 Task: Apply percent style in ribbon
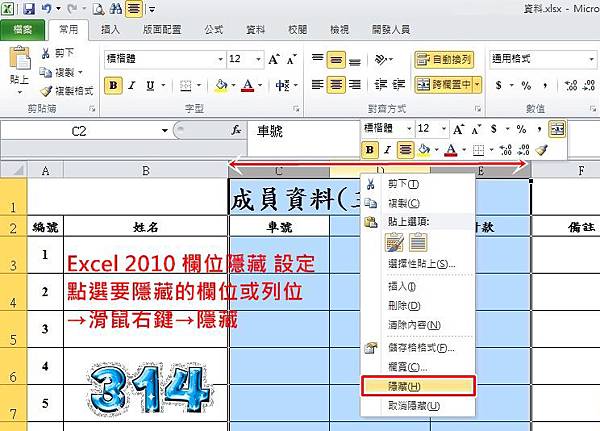pyautogui.click(x=526, y=85)
